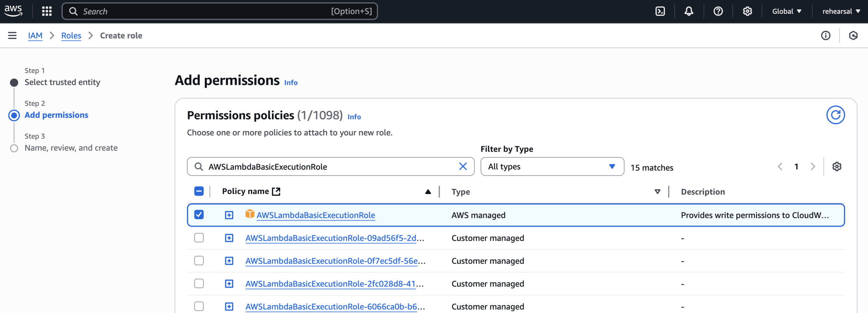Sort by Policy name ascending arrow
This screenshot has height=313, width=868.
(x=428, y=192)
